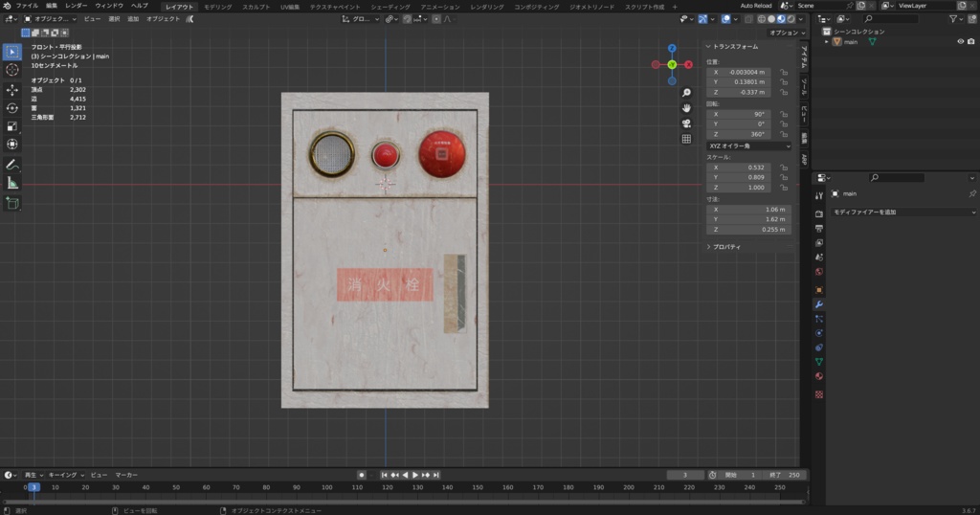Choose the Annotate pencil tool
The height and width of the screenshot is (515, 980).
(12, 164)
